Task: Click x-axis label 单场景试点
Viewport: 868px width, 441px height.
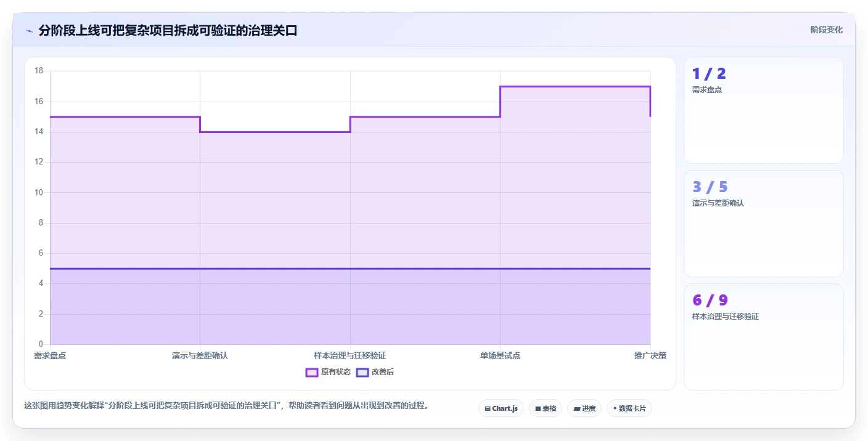Action: tap(500, 355)
